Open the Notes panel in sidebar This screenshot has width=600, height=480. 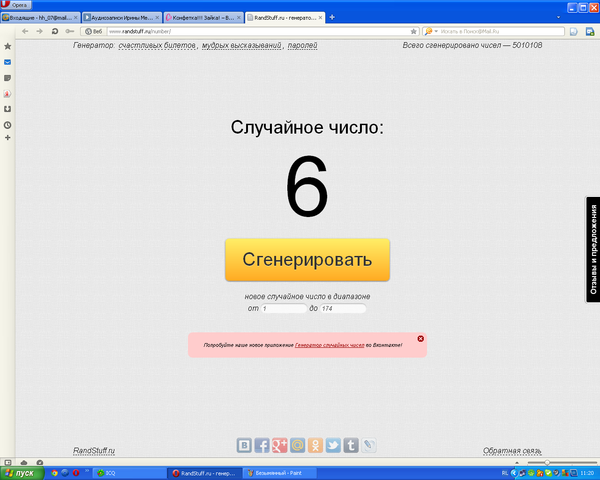click(8, 77)
